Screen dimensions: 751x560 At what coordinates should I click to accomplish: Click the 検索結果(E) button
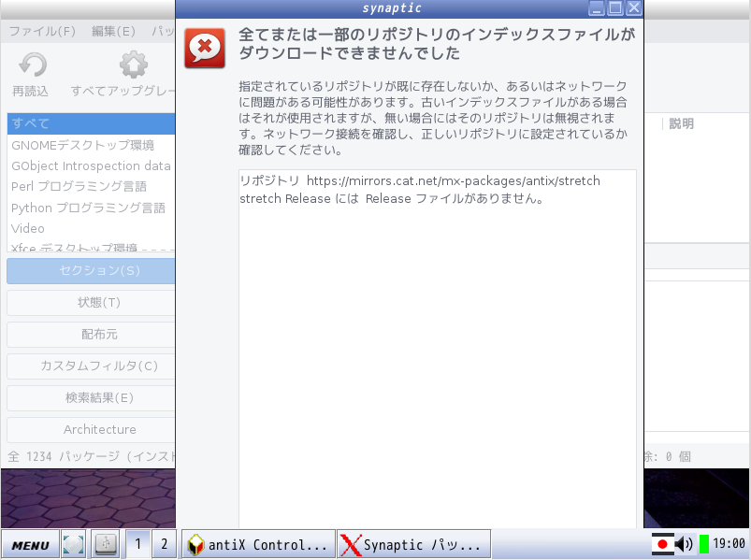click(x=91, y=397)
